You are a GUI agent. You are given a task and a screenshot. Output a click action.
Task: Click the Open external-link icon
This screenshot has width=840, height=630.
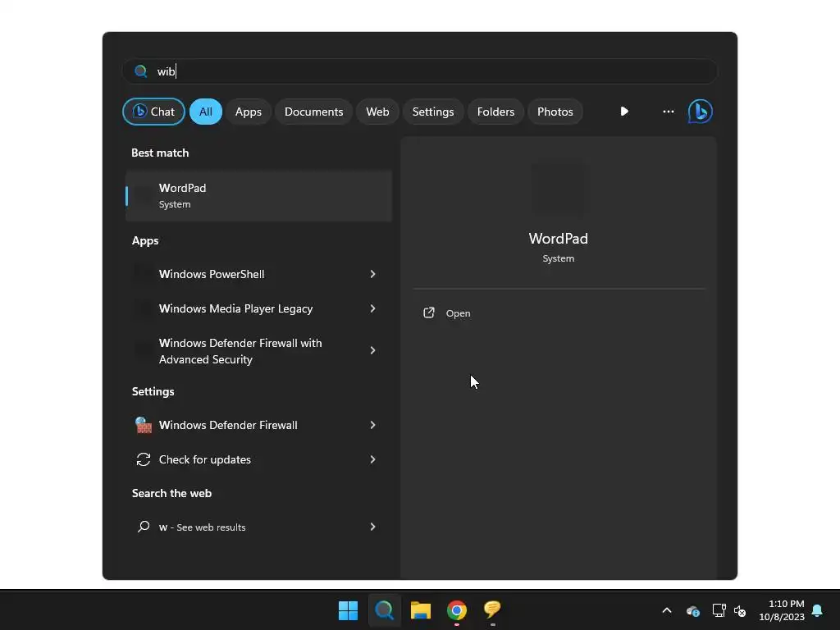[x=428, y=313]
